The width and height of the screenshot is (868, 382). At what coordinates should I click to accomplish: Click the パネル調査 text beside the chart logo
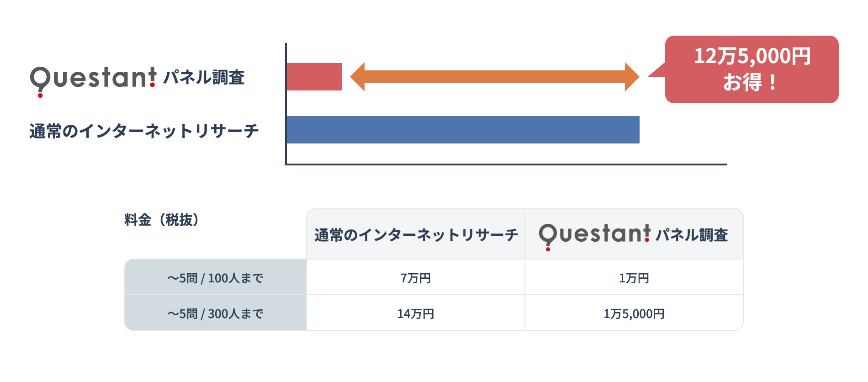[x=204, y=78]
